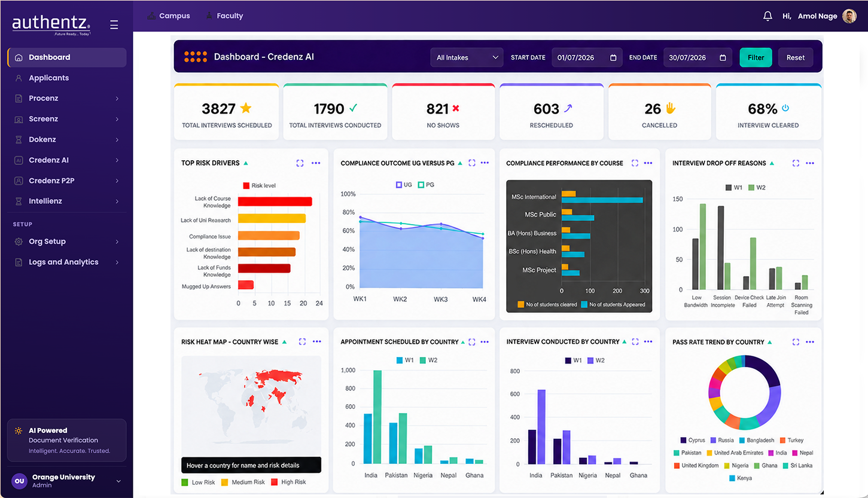The width and height of the screenshot is (868, 498).
Task: Open Top Risk Drivers more options menu
Action: tap(316, 163)
